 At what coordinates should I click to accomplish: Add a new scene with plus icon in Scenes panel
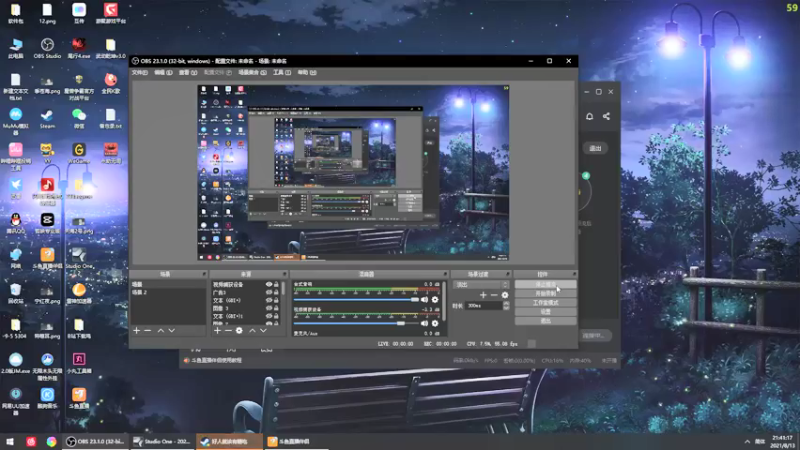click(136, 331)
